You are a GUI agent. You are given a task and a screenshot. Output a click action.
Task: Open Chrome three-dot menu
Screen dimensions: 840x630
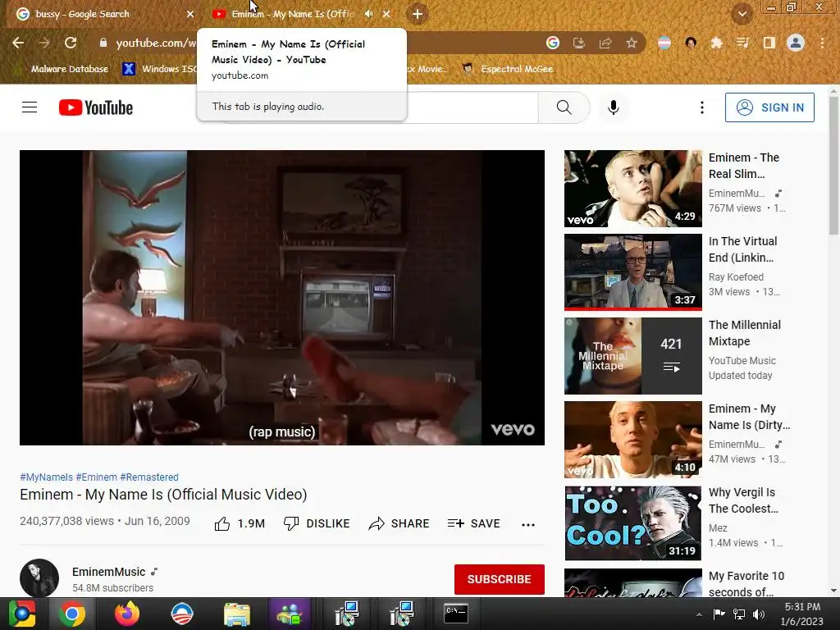coord(822,43)
